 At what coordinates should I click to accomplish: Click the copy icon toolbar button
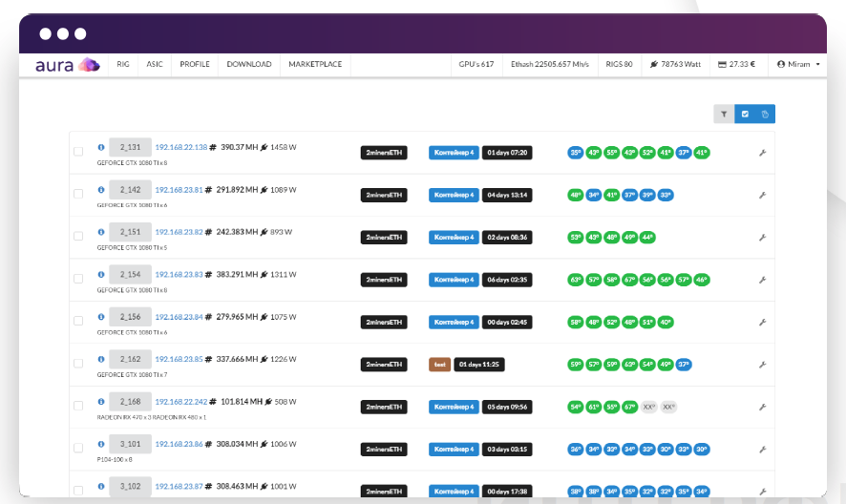tap(765, 114)
